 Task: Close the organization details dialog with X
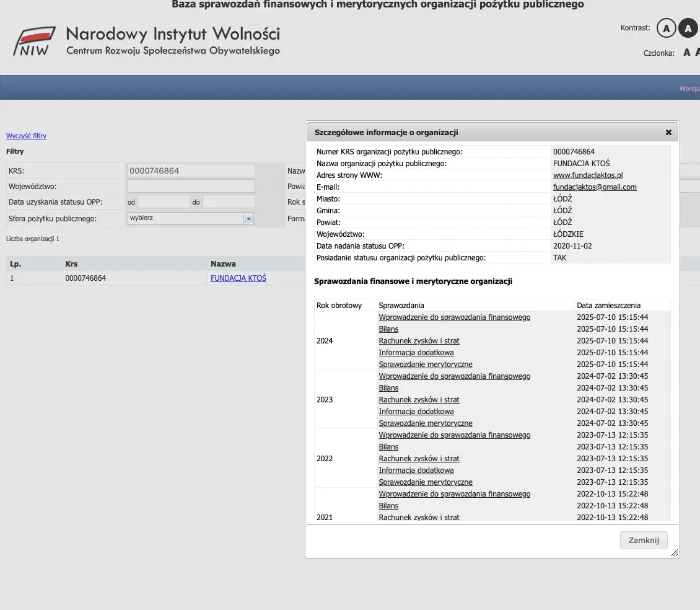click(x=668, y=132)
